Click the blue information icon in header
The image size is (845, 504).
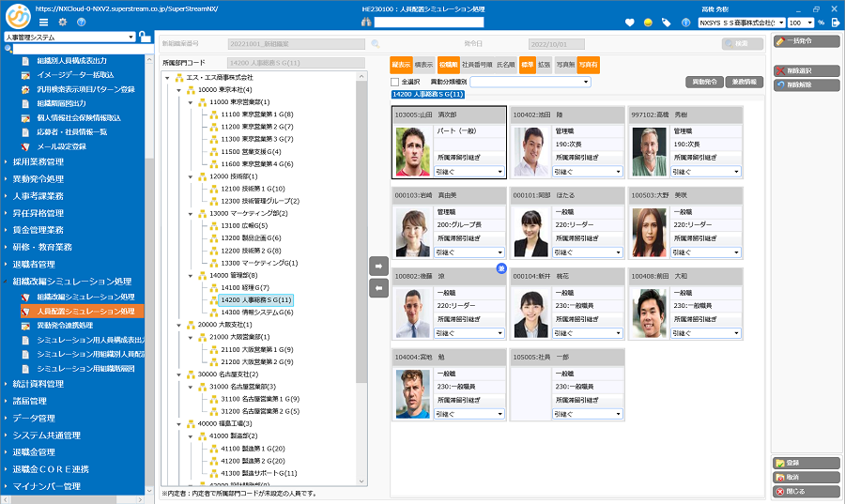tap(686, 22)
